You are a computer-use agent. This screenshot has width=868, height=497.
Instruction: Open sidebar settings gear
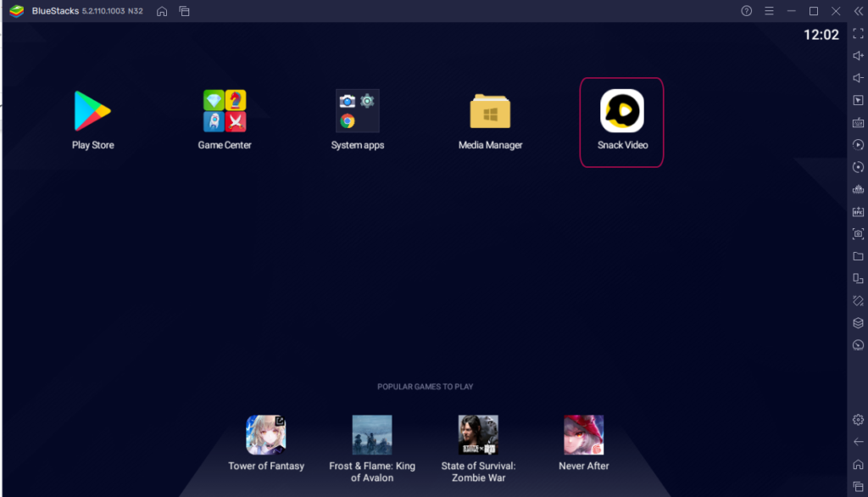coord(858,419)
